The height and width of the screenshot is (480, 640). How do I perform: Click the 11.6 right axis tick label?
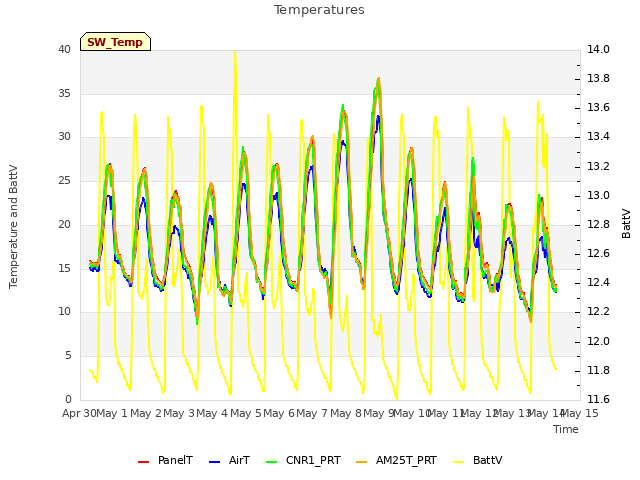point(598,399)
